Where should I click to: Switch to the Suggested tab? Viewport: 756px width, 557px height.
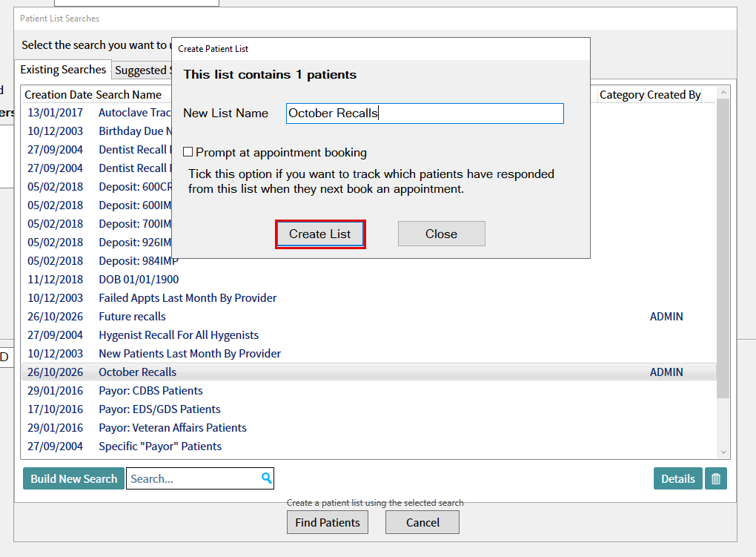[142, 70]
